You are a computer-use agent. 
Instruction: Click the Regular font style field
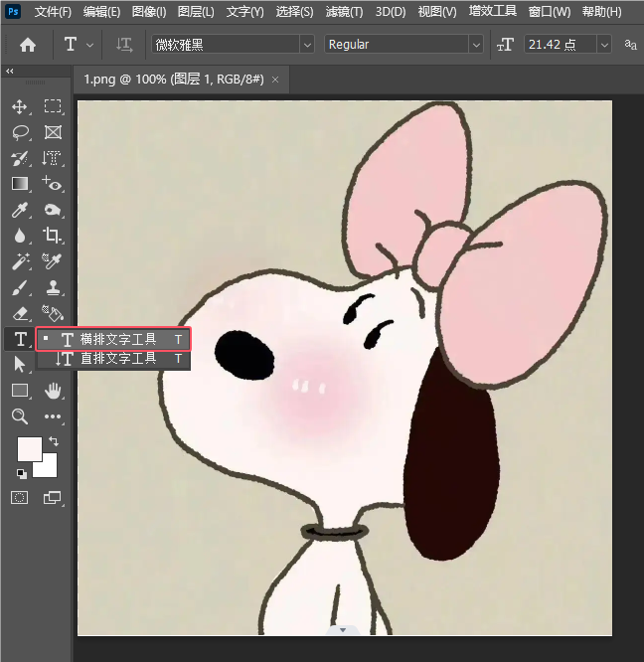(396, 45)
